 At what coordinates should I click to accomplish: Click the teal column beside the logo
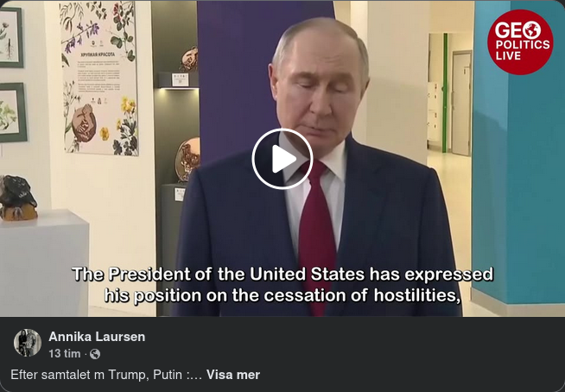(519, 180)
